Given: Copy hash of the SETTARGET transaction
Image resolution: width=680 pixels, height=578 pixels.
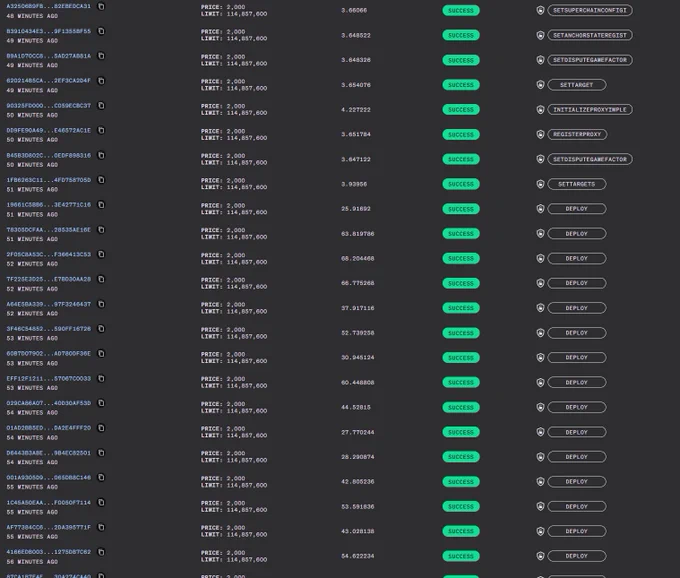Looking at the screenshot, I should point(101,81).
